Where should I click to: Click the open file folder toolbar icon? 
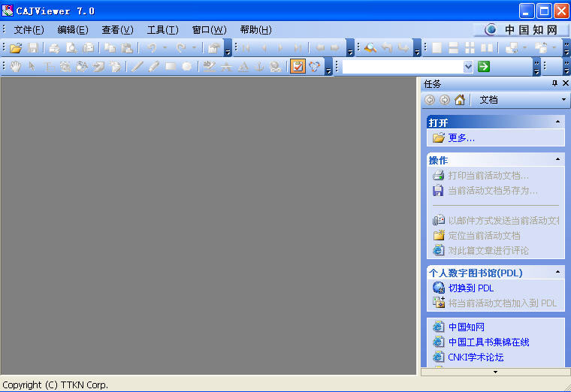click(x=16, y=47)
